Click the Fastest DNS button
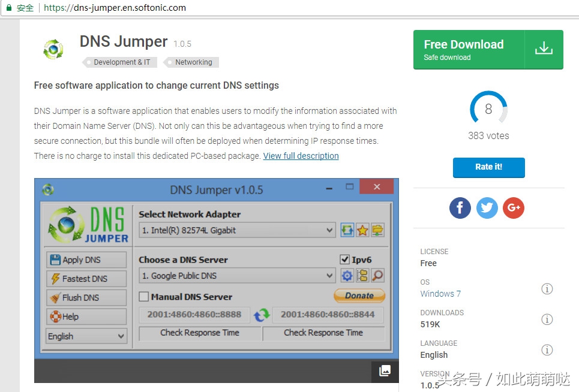 (x=86, y=279)
